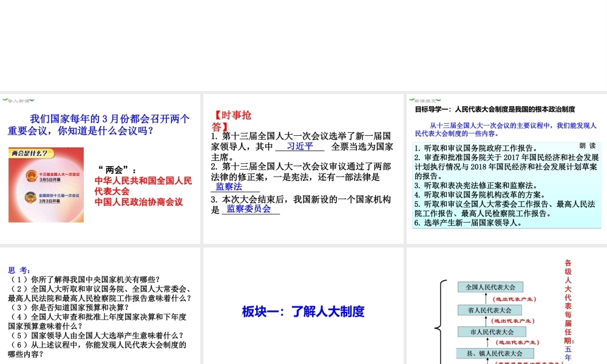The height and width of the screenshot is (364, 607).
Task: Click the blank answer 习近平
Action: click(x=300, y=146)
